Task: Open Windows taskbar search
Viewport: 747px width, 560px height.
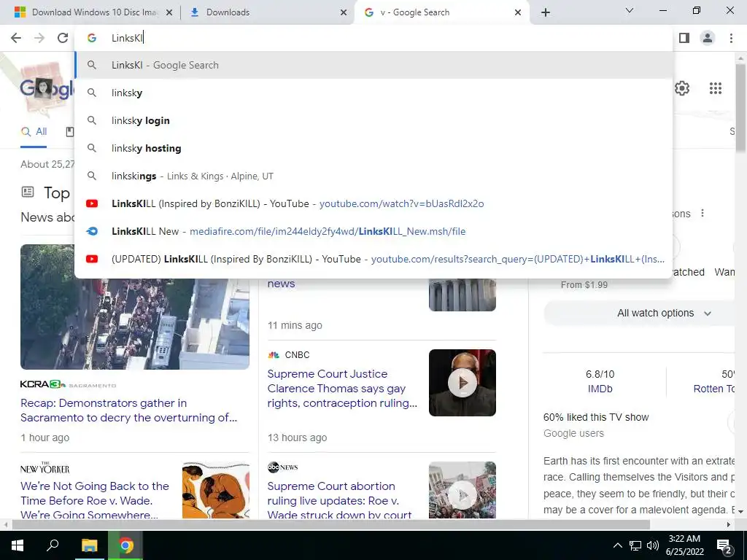Action: coord(53,545)
